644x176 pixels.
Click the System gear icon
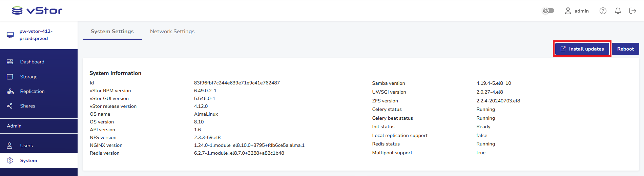click(10, 160)
